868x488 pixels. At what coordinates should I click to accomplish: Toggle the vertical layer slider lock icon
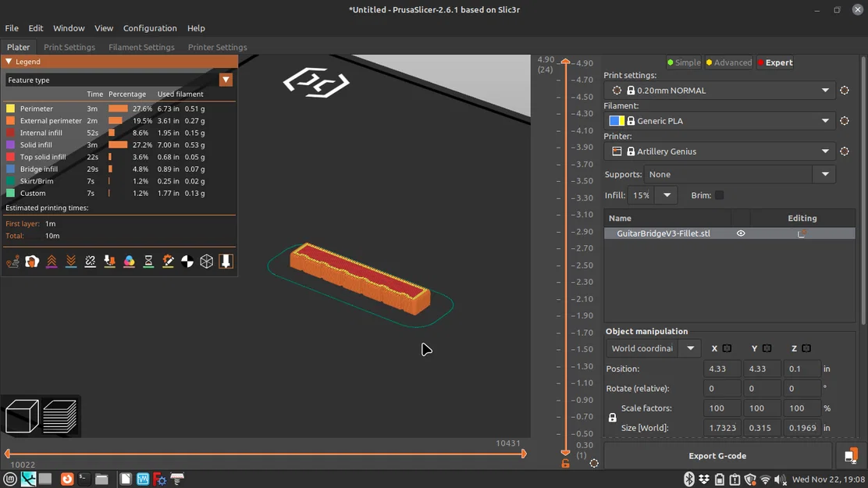coord(565,464)
